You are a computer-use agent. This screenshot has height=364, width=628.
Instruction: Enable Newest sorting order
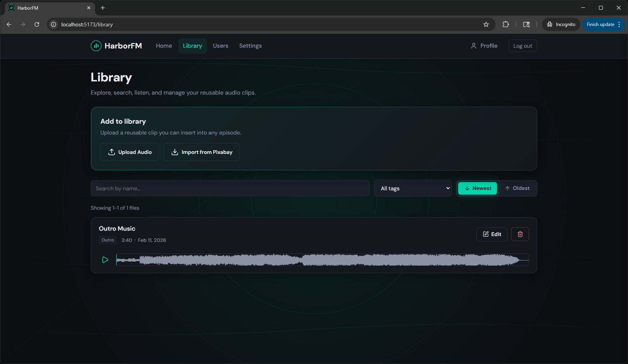[477, 188]
